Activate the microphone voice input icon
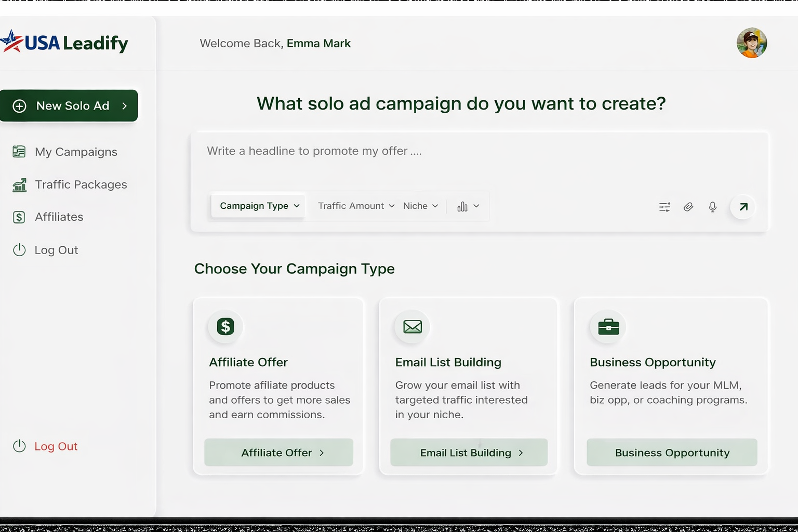Screen dimensions: 798x532 pos(712,207)
